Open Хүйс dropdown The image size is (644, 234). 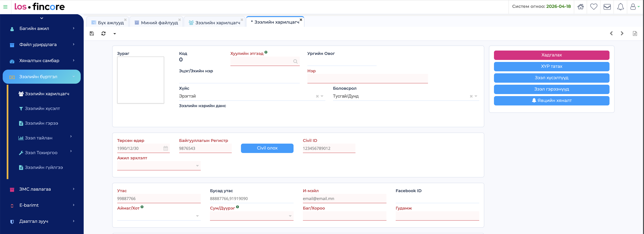click(252, 96)
